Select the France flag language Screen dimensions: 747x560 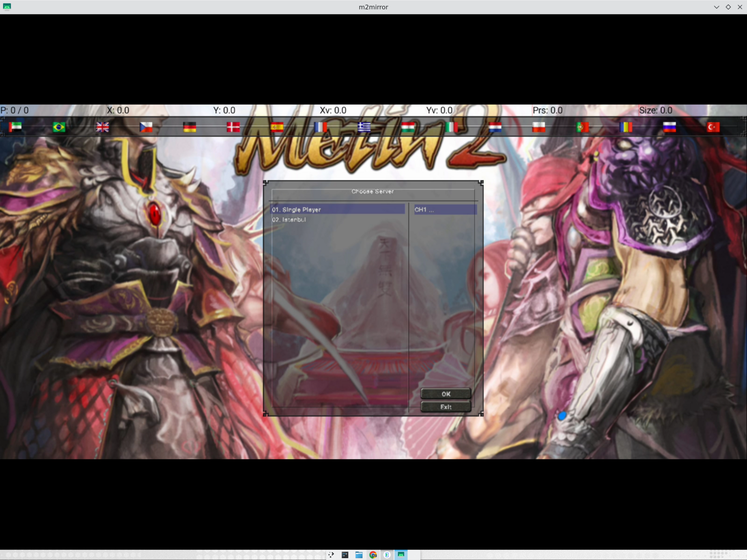(321, 127)
